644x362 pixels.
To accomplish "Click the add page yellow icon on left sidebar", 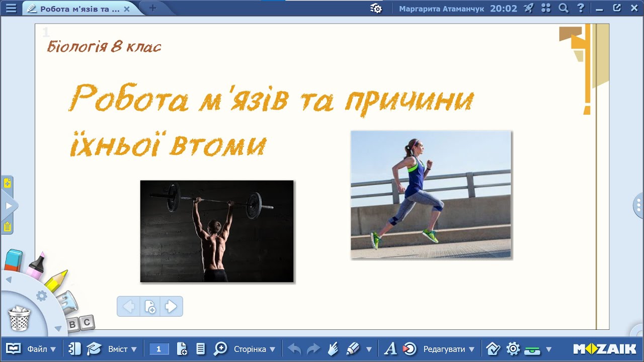I will (7, 184).
